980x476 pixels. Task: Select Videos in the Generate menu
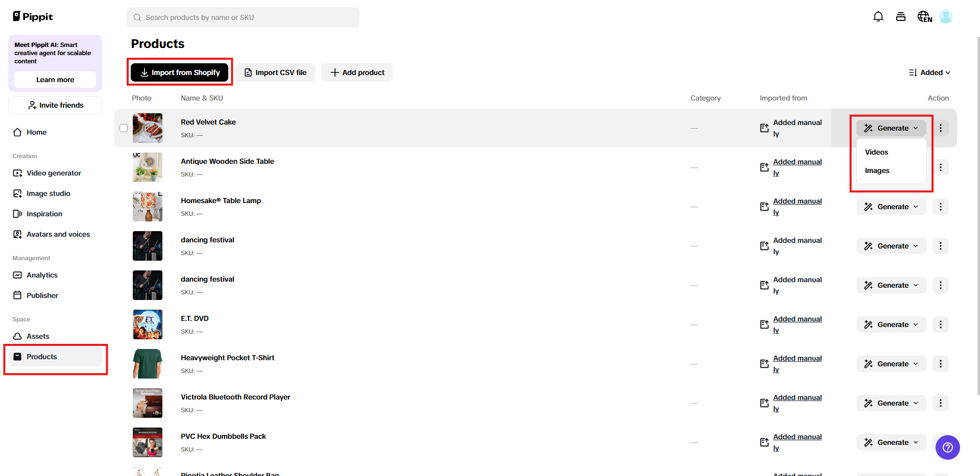point(876,152)
